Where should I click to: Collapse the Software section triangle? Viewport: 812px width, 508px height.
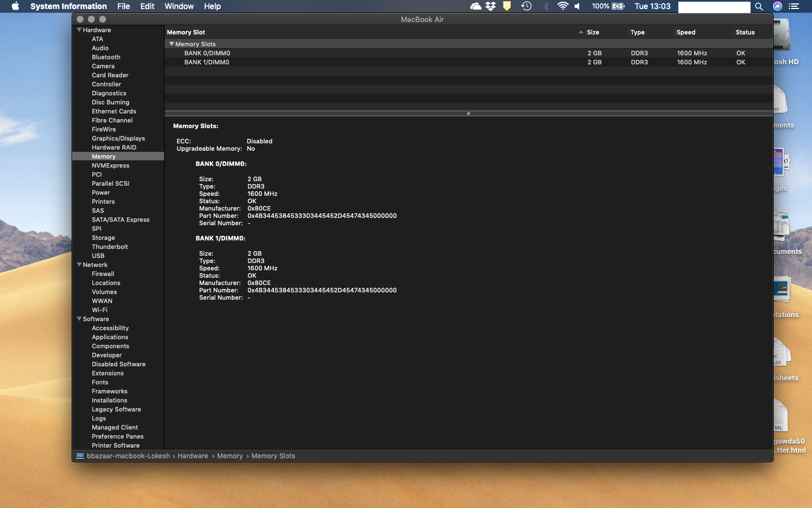tap(79, 319)
